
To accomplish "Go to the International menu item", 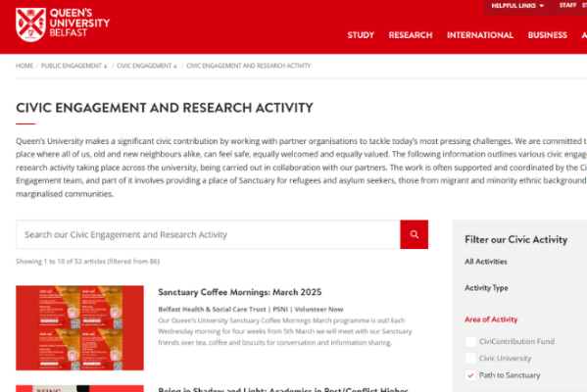I will (480, 35).
